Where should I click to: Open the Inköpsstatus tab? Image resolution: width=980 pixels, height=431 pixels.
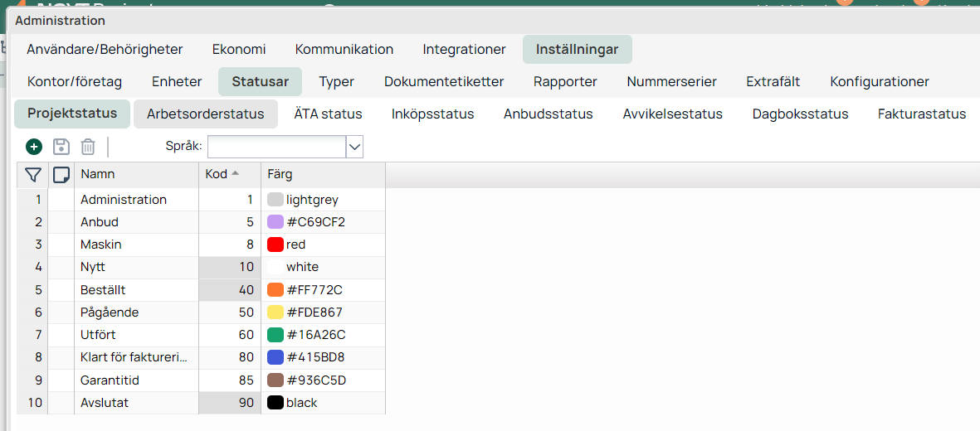(432, 114)
